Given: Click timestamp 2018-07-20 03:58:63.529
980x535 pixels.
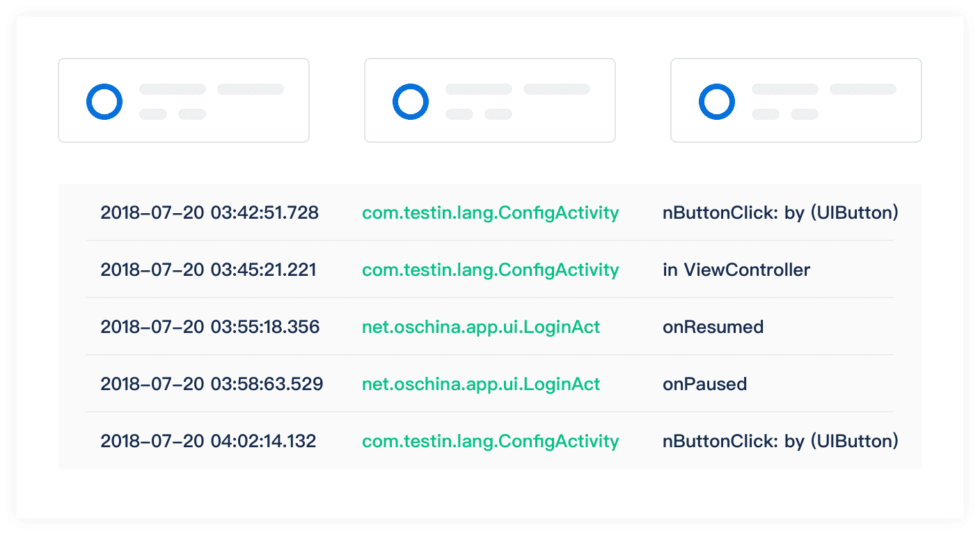Looking at the screenshot, I should (212, 384).
